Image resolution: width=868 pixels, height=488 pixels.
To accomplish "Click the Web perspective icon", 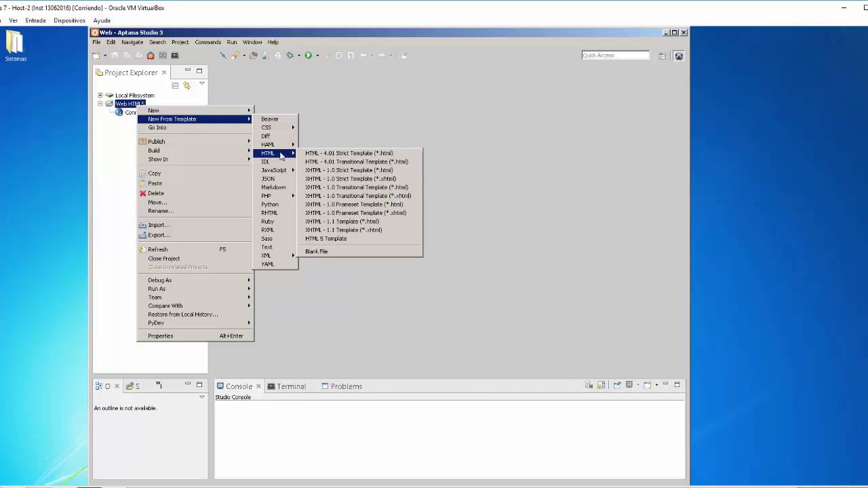I will [679, 56].
